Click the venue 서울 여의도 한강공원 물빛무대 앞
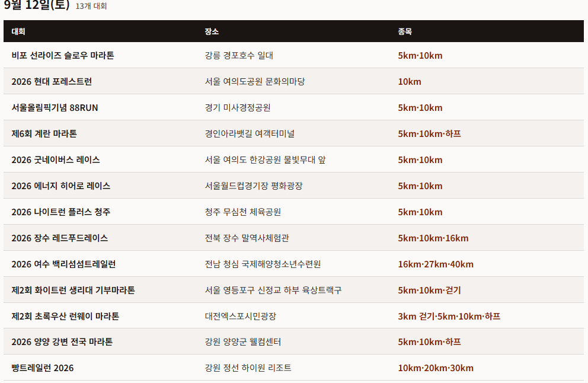Screen dimensions: 588x383 click(x=265, y=160)
